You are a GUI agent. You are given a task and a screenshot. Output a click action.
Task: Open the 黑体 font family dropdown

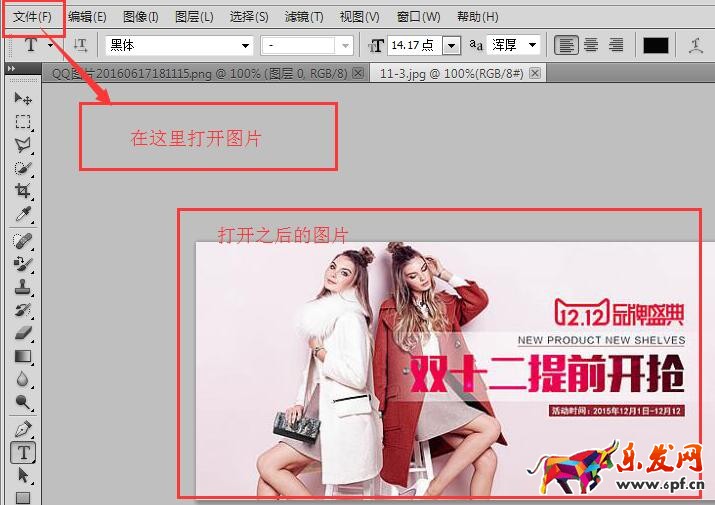pos(245,46)
